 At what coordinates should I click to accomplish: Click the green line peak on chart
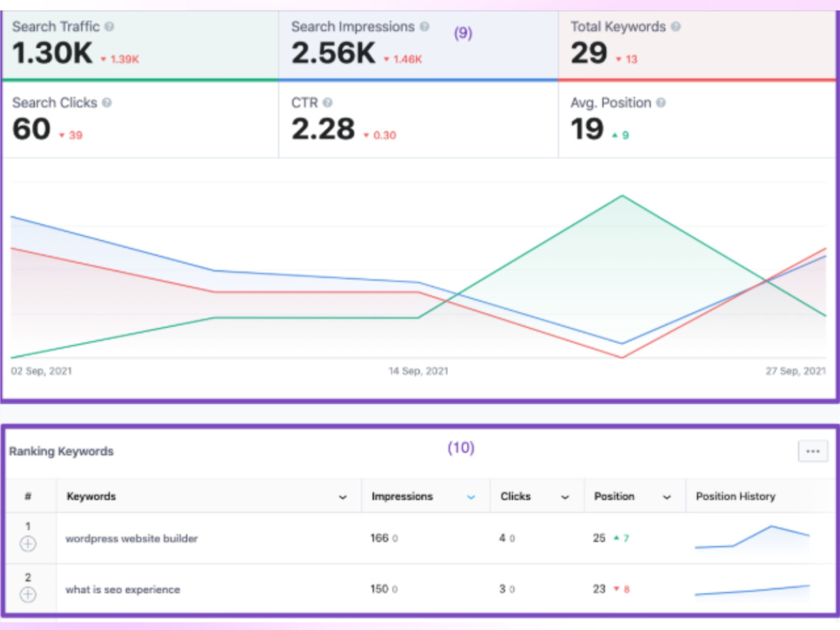click(x=622, y=196)
